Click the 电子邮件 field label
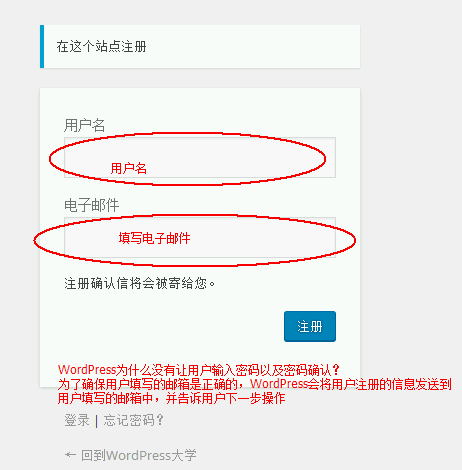This screenshot has width=462, height=470. point(91,205)
